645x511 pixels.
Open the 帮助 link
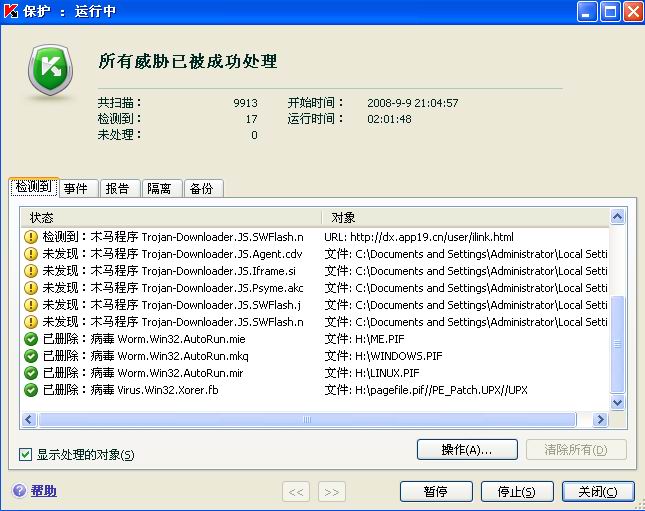pyautogui.click(x=43, y=490)
